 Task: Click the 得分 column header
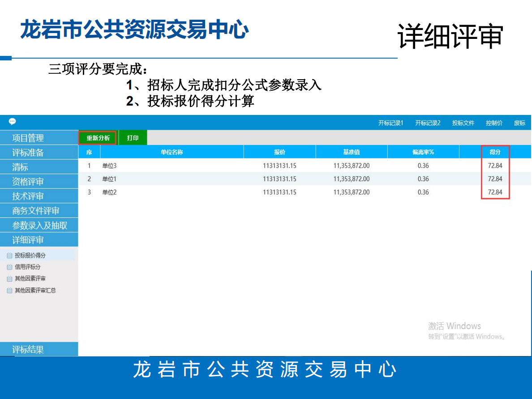pyautogui.click(x=495, y=152)
